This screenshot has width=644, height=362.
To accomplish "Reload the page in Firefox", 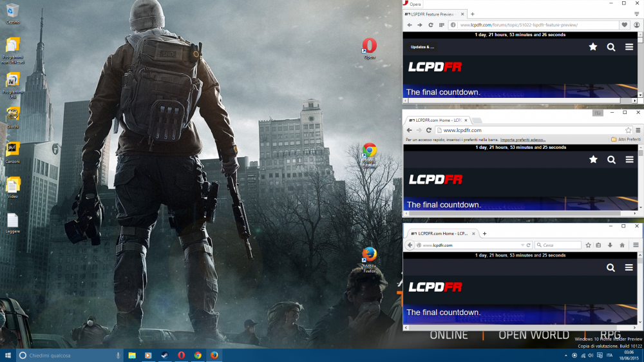I will 529,245.
